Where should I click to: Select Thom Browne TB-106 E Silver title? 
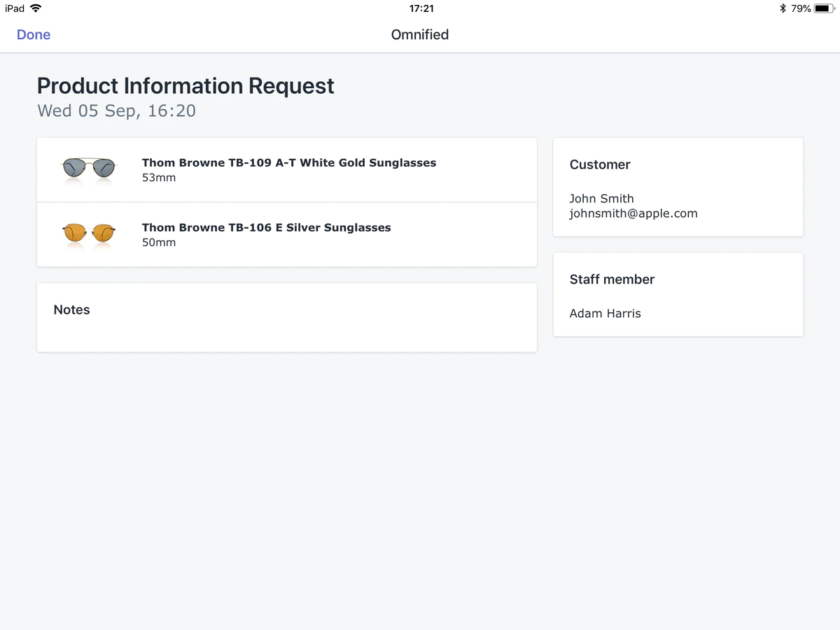(x=266, y=227)
